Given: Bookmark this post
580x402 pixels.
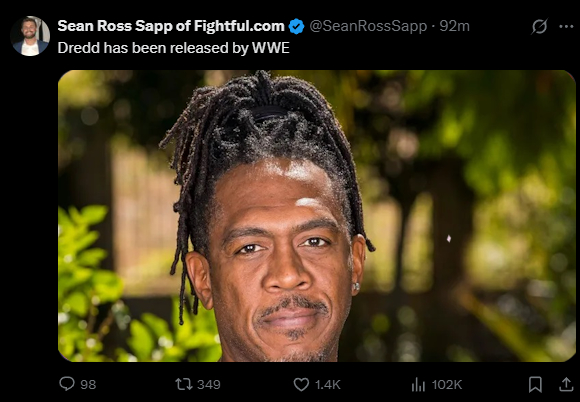Looking at the screenshot, I should (535, 384).
